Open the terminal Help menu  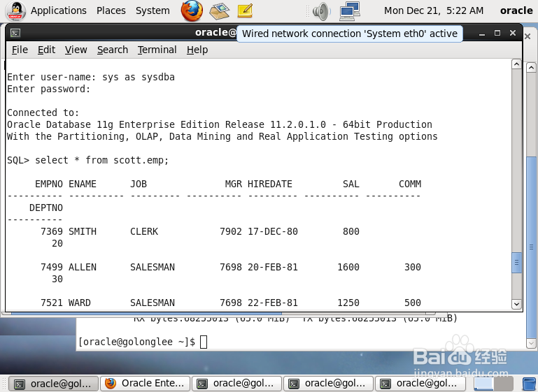(197, 50)
